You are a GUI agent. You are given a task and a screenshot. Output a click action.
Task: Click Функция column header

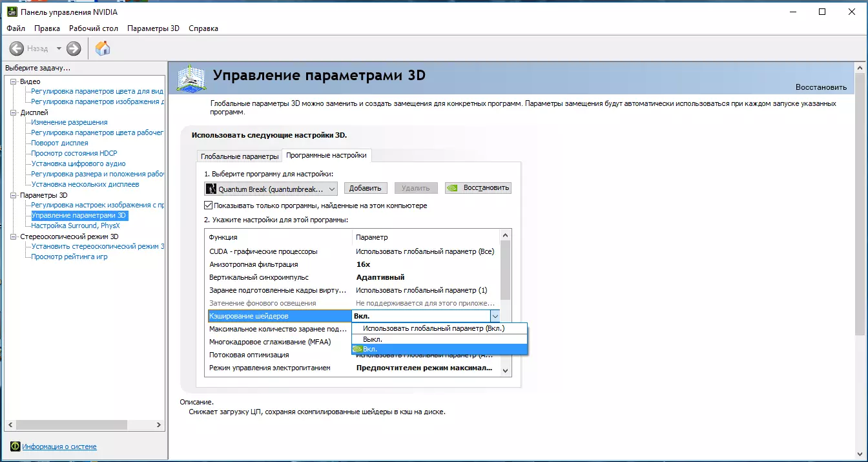[279, 237]
